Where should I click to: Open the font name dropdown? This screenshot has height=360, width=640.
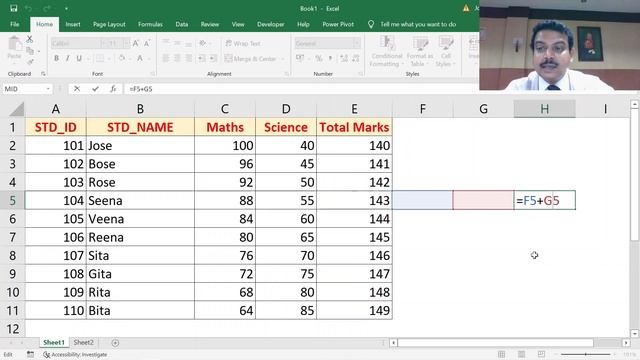[x=103, y=43]
